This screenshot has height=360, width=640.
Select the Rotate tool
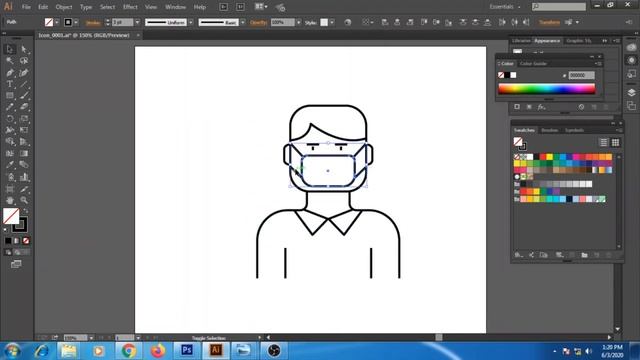10,119
